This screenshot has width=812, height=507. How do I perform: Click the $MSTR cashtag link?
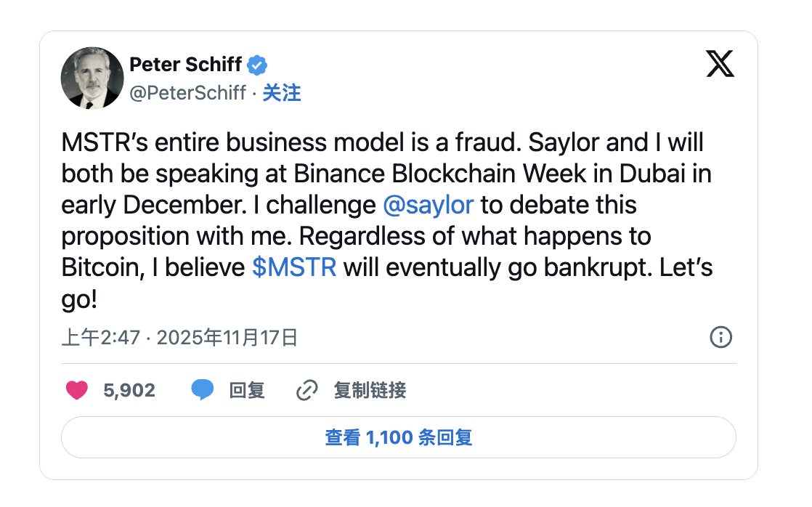294,268
